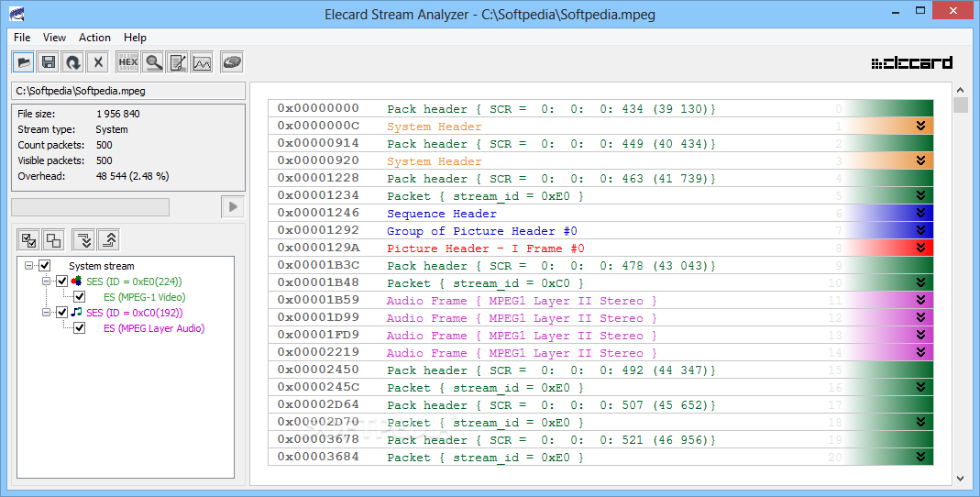980x497 pixels.
Task: Click the application icon in the title bar
Action: (17, 13)
